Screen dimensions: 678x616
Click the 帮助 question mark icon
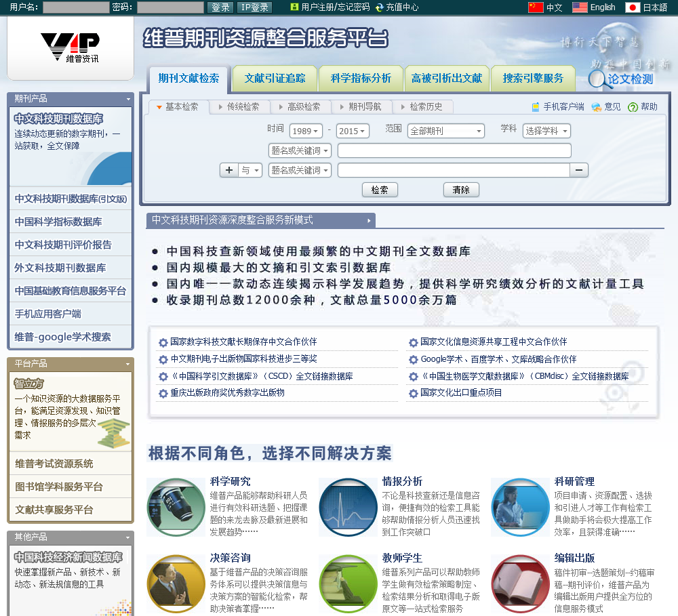tap(633, 107)
